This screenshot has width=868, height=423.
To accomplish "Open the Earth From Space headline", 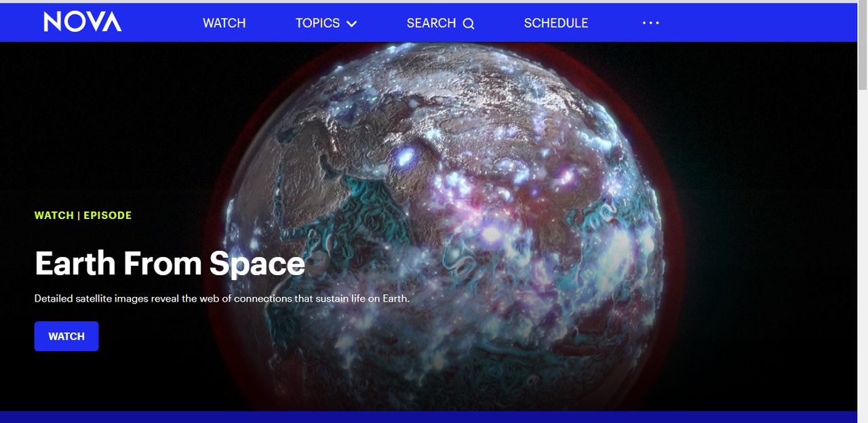I will click(170, 263).
